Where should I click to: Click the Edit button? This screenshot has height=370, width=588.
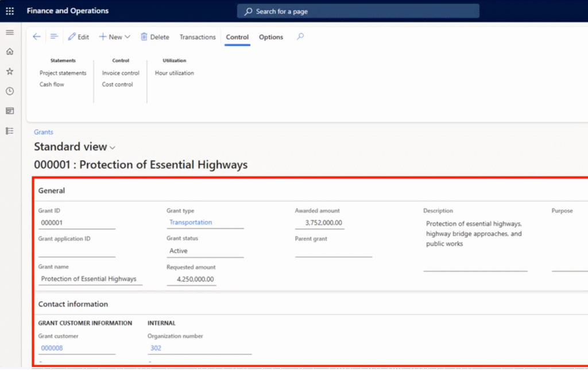click(x=79, y=37)
